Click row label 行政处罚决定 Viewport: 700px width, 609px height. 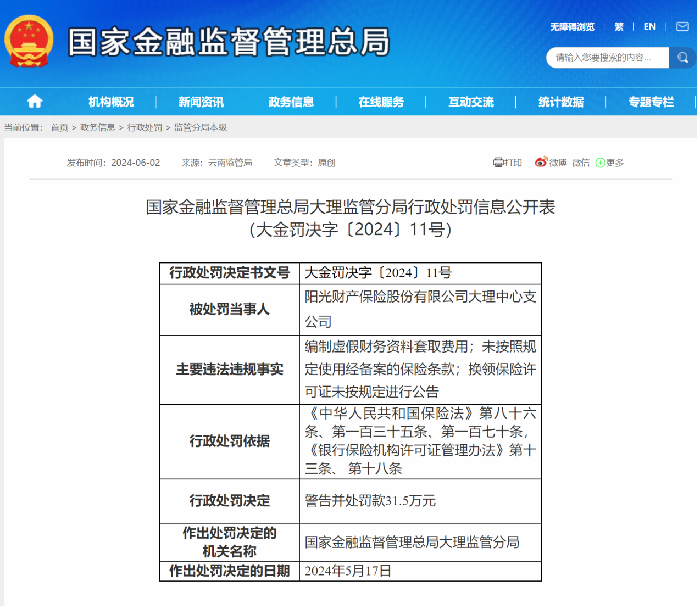(x=230, y=502)
